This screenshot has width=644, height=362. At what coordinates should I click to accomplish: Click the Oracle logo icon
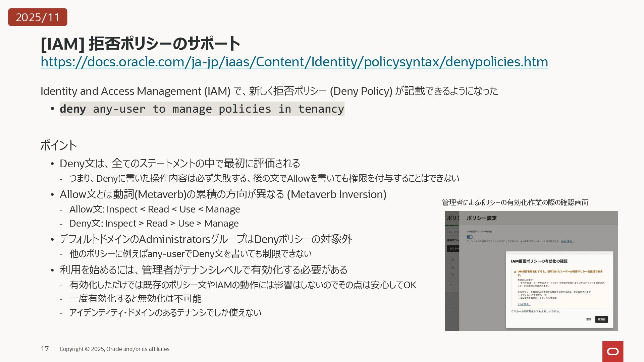pos(612,351)
